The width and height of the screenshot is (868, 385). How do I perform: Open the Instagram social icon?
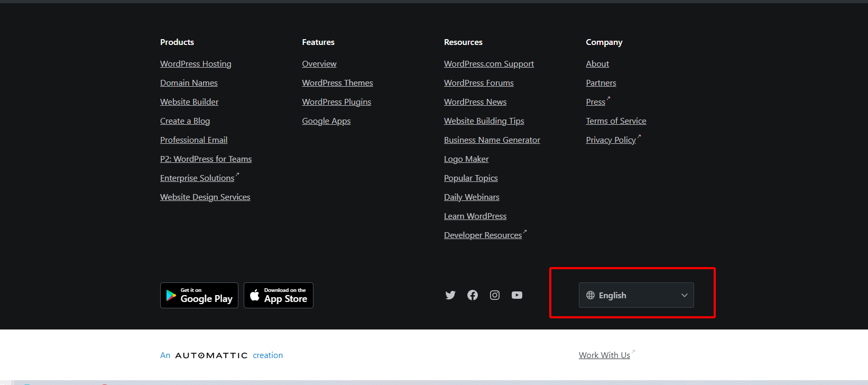click(495, 295)
